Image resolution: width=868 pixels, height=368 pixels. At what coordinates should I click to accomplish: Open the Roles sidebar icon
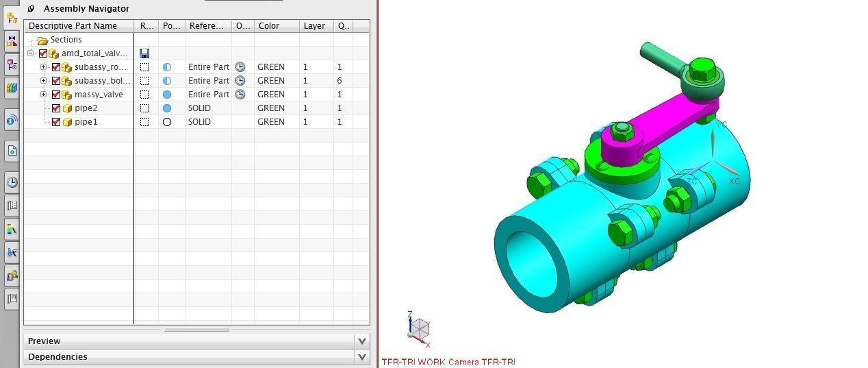12,275
